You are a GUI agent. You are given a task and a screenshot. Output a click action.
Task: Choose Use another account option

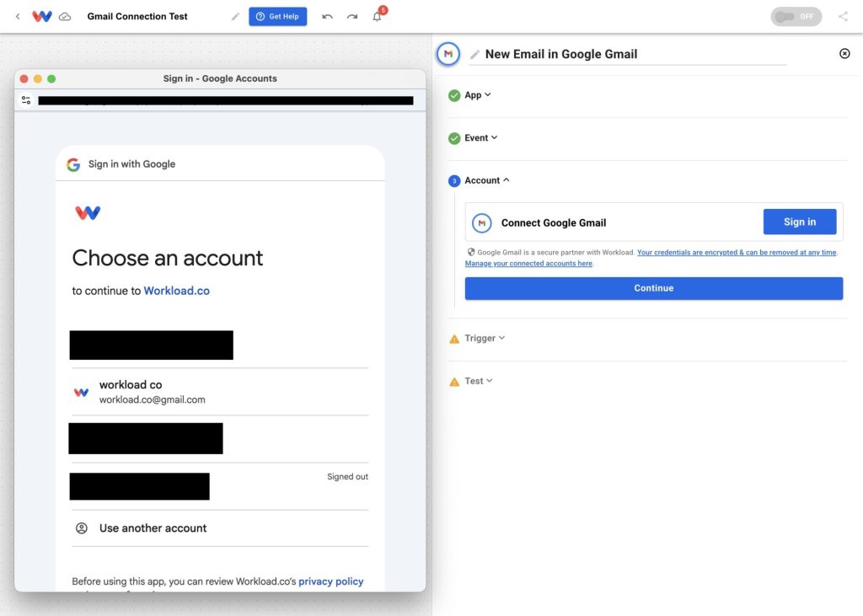click(220, 528)
